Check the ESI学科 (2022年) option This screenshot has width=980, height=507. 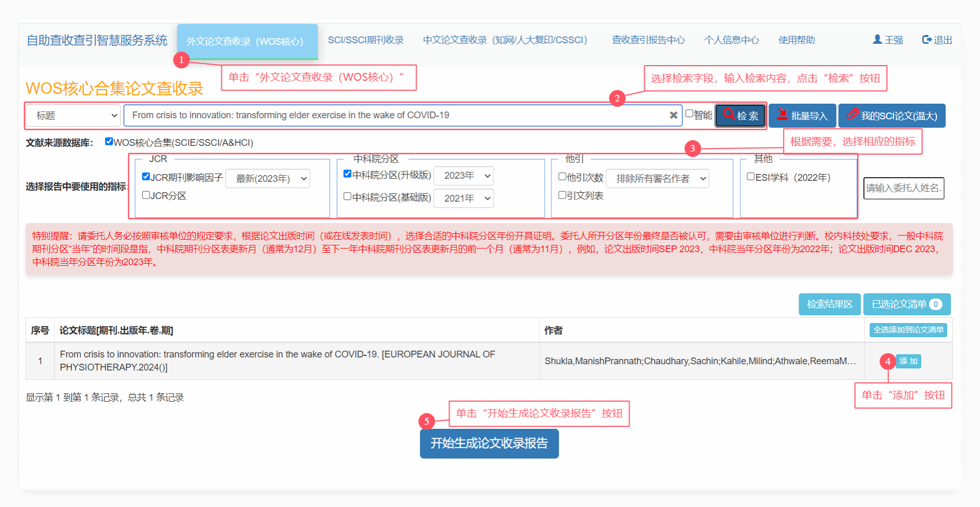point(751,177)
